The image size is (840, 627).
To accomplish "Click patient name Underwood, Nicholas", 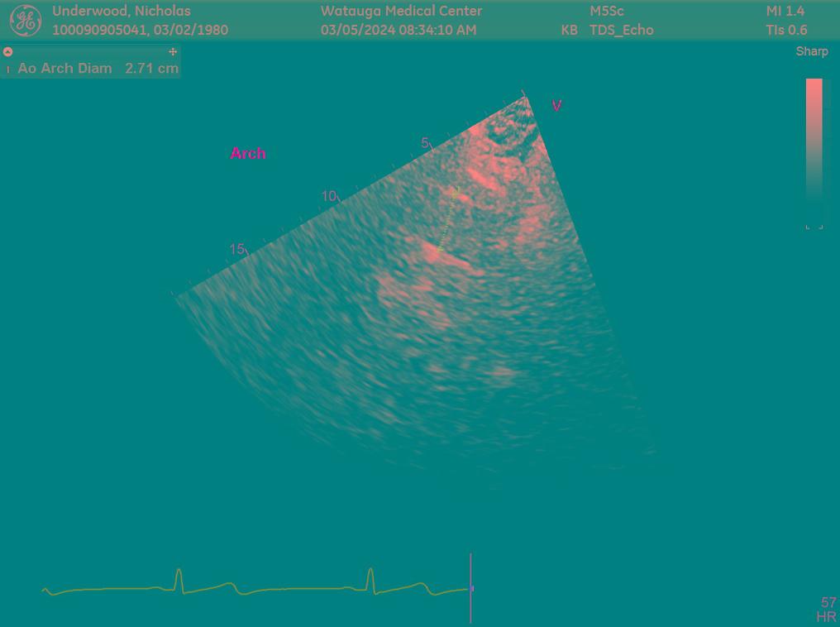I will [122, 12].
